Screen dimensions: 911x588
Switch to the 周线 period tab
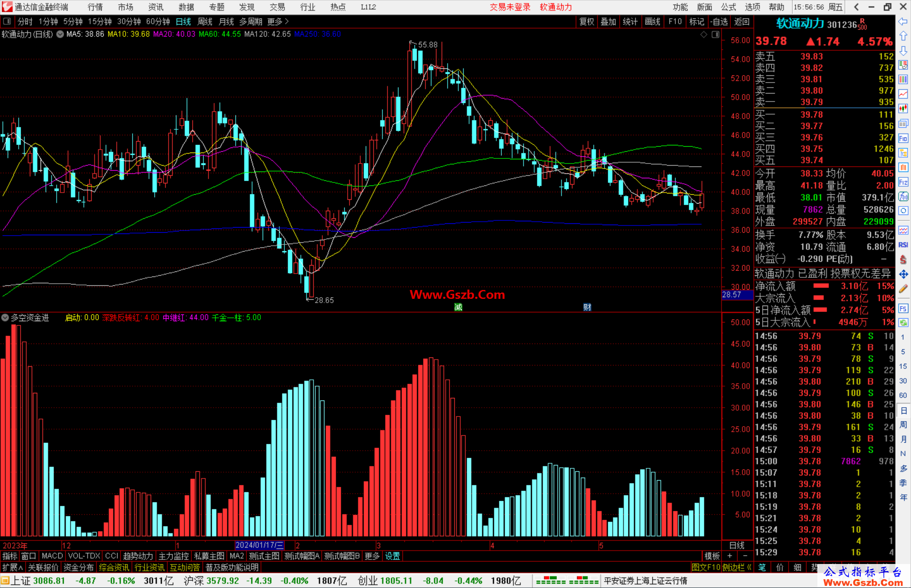[205, 21]
